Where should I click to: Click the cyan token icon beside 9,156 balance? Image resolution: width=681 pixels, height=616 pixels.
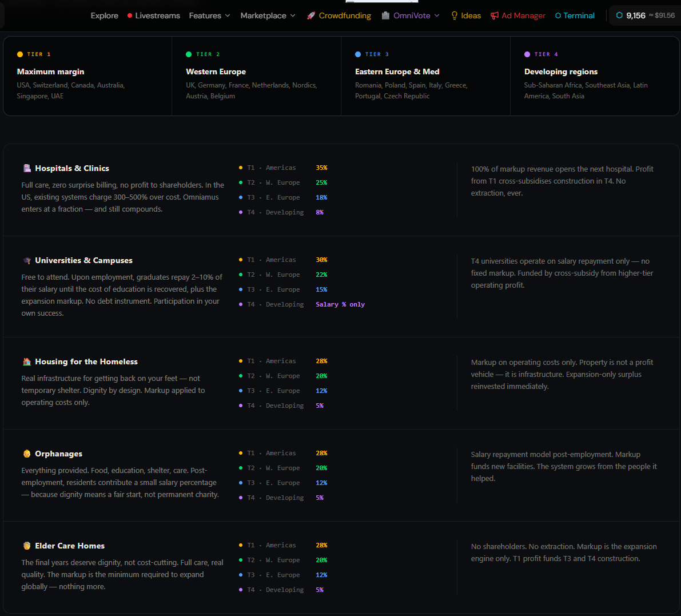pyautogui.click(x=619, y=15)
